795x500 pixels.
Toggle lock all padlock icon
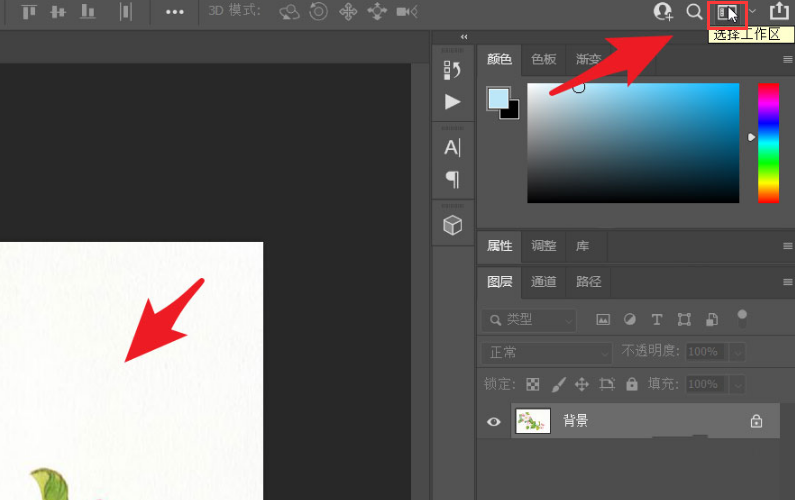[x=632, y=384]
